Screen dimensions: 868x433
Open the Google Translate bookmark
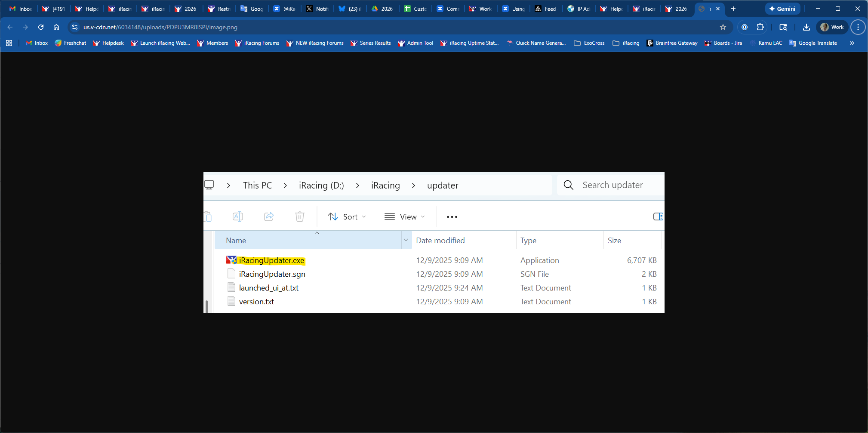[x=813, y=43]
